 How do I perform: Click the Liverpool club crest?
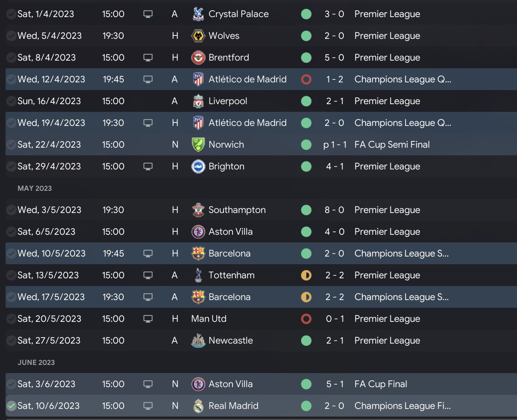tap(198, 101)
